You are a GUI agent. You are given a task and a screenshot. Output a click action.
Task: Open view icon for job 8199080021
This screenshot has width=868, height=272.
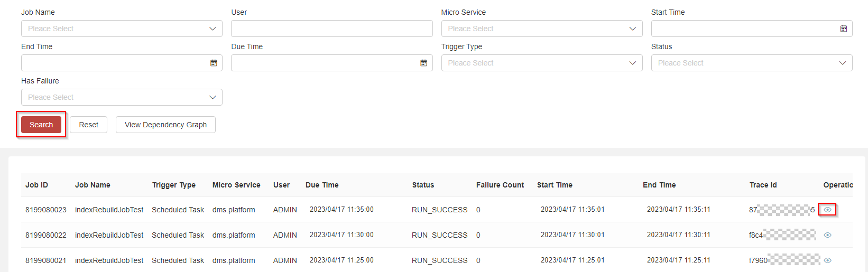coord(827,260)
